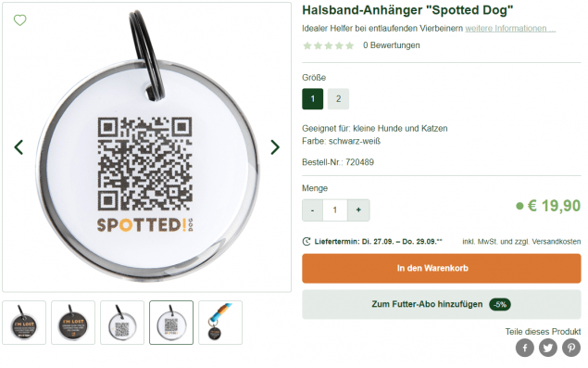Show previous product image with left arrow
588x368 pixels.
[19, 147]
